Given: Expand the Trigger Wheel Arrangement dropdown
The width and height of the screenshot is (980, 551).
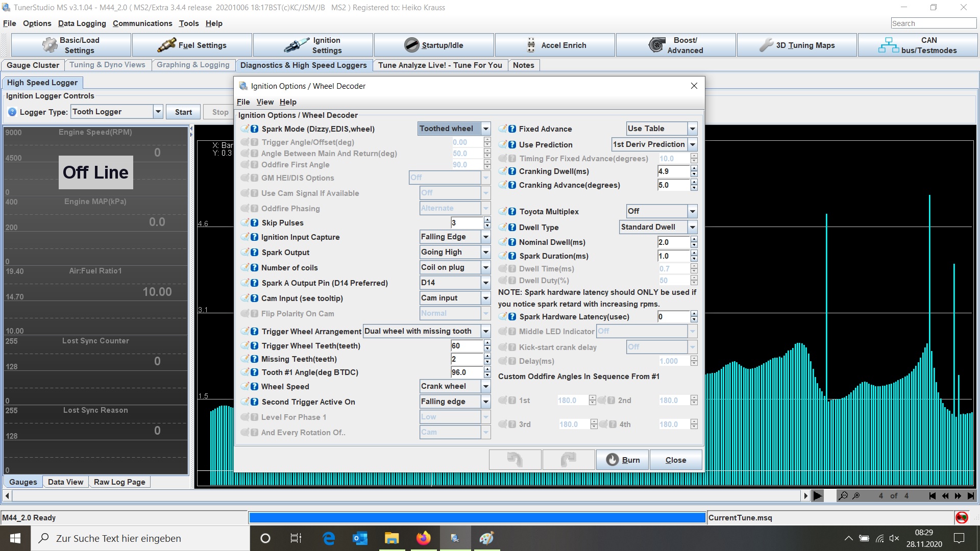Looking at the screenshot, I should coord(486,331).
